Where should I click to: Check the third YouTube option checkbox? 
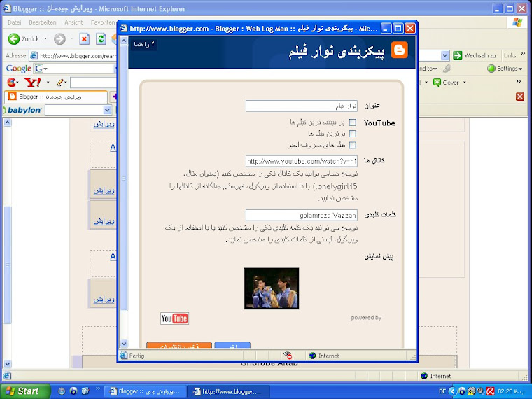pyautogui.click(x=353, y=145)
